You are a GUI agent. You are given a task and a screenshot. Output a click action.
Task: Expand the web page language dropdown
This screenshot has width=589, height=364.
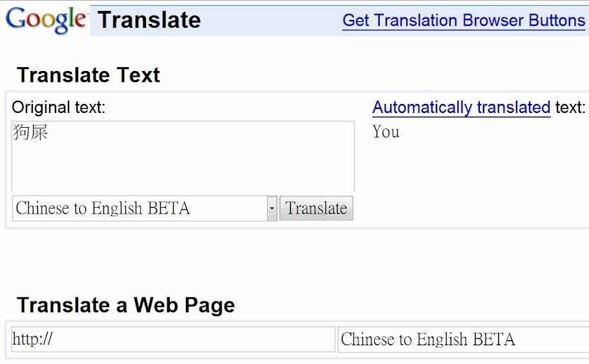pyautogui.click(x=462, y=339)
